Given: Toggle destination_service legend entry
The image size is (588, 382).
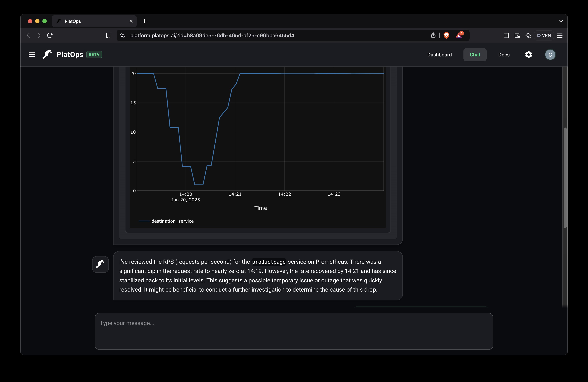Looking at the screenshot, I should 166,221.
